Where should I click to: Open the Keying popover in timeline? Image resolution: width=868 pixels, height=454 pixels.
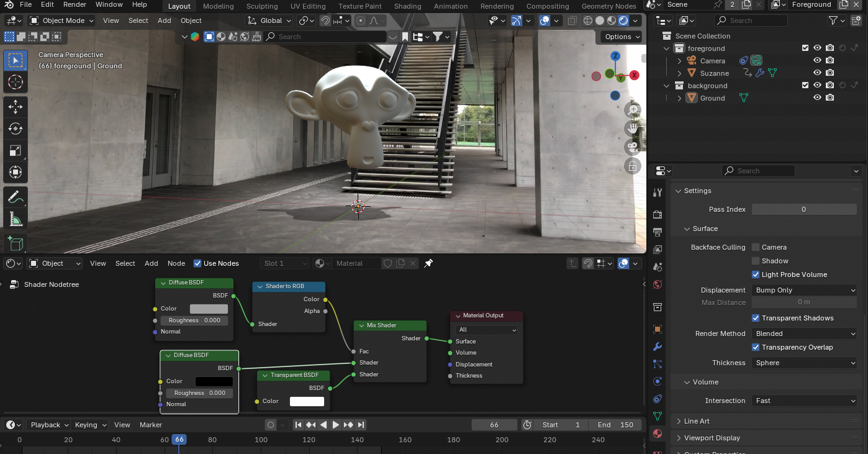click(x=90, y=425)
